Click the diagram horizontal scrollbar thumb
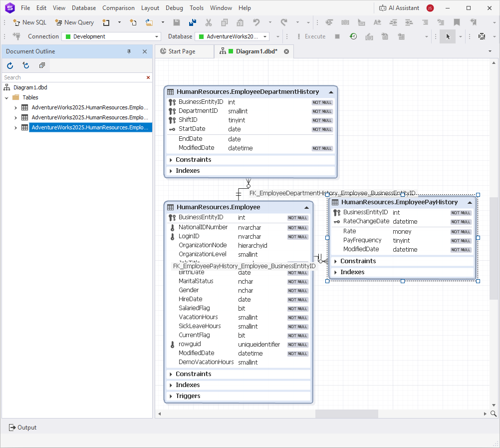Screen dimensions: 500x448 coord(347,414)
